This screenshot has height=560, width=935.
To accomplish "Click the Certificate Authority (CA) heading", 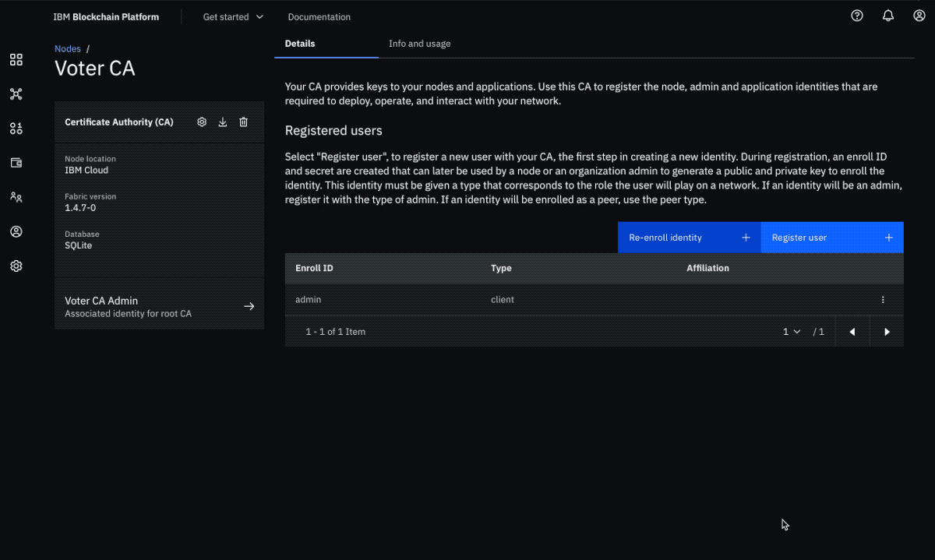I will coord(119,122).
